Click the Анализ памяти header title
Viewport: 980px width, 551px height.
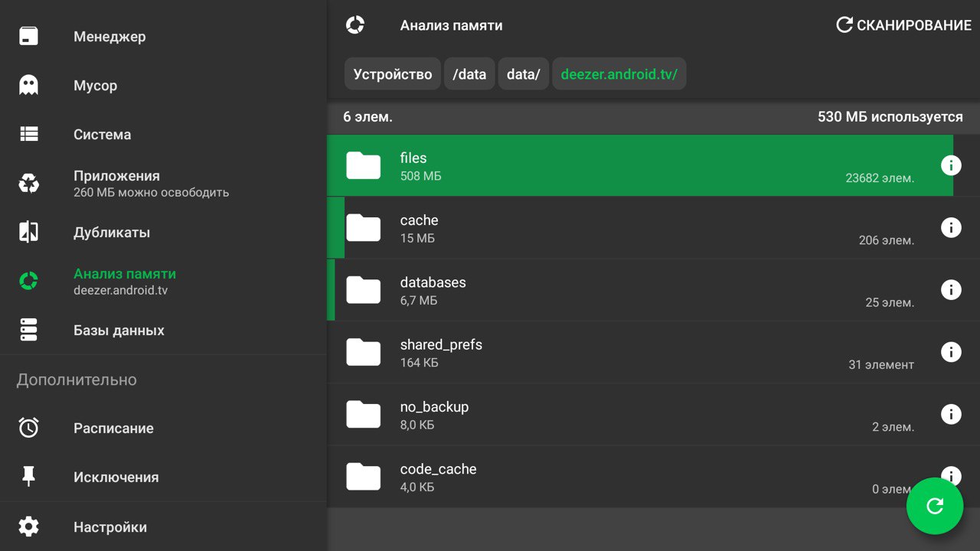click(451, 25)
